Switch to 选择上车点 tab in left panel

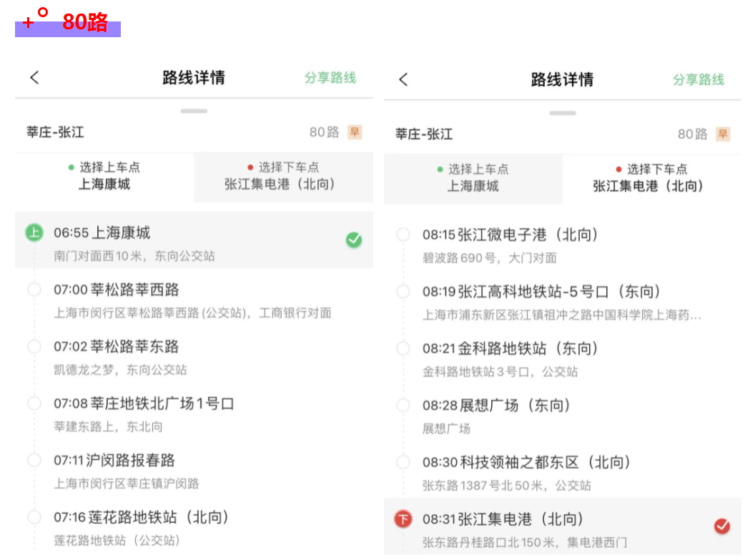tap(104, 176)
